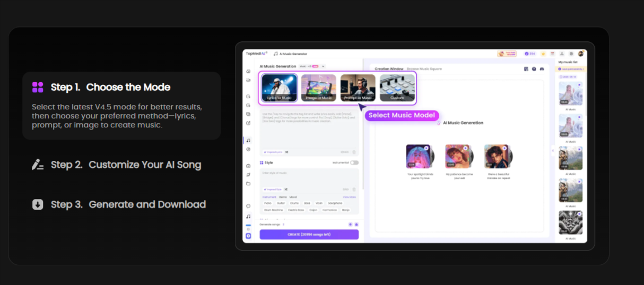The height and width of the screenshot is (285, 644).
Task: Switch to the Creation Window tab
Action: (389, 69)
